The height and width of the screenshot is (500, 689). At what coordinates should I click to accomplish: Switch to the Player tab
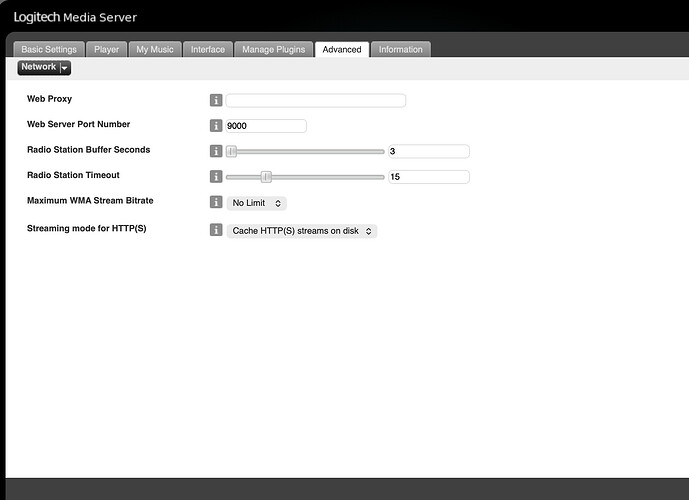(x=106, y=49)
